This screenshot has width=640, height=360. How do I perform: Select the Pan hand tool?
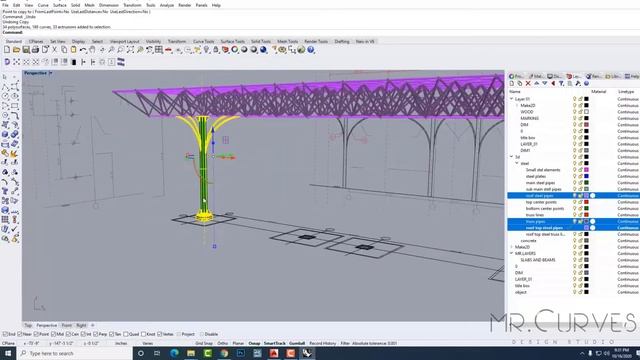pyautogui.click(x=93, y=50)
